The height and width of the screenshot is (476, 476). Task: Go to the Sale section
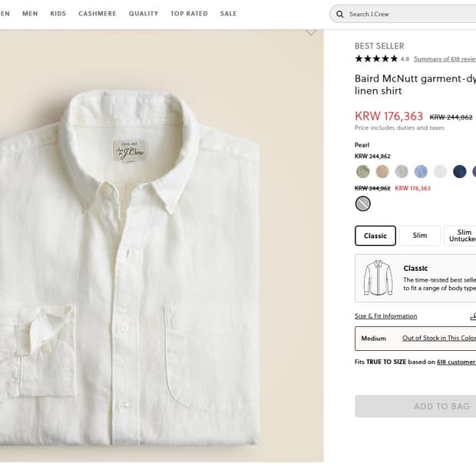228,14
